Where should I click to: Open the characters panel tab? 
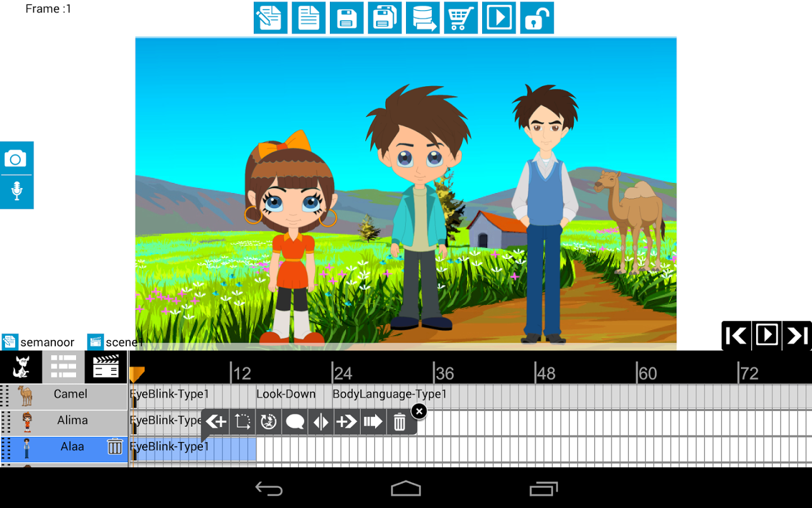pos(21,367)
